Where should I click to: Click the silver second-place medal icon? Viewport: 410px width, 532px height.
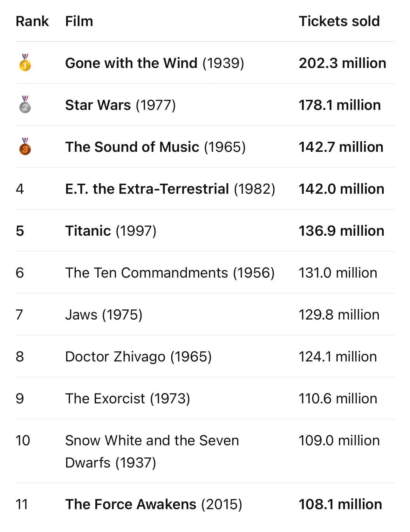click(x=25, y=104)
